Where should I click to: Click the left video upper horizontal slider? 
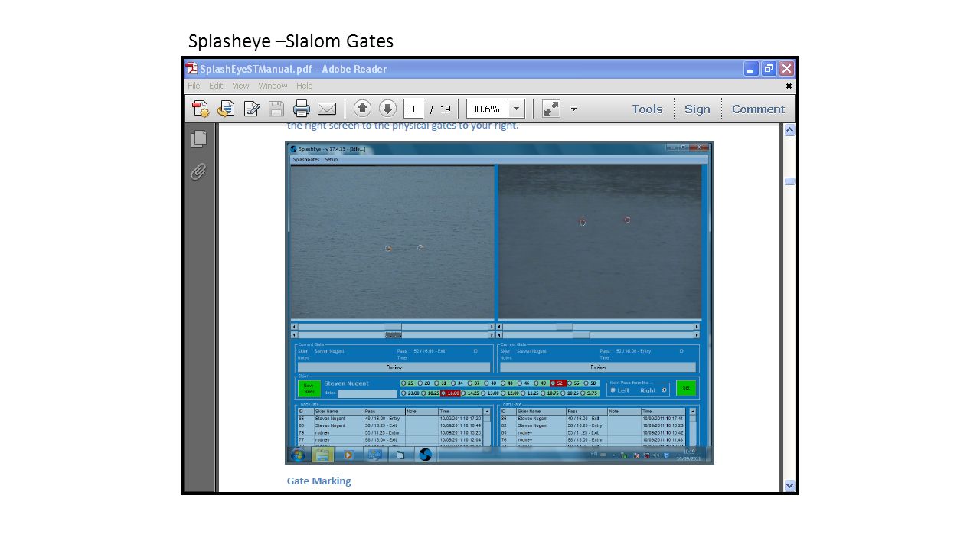[392, 327]
